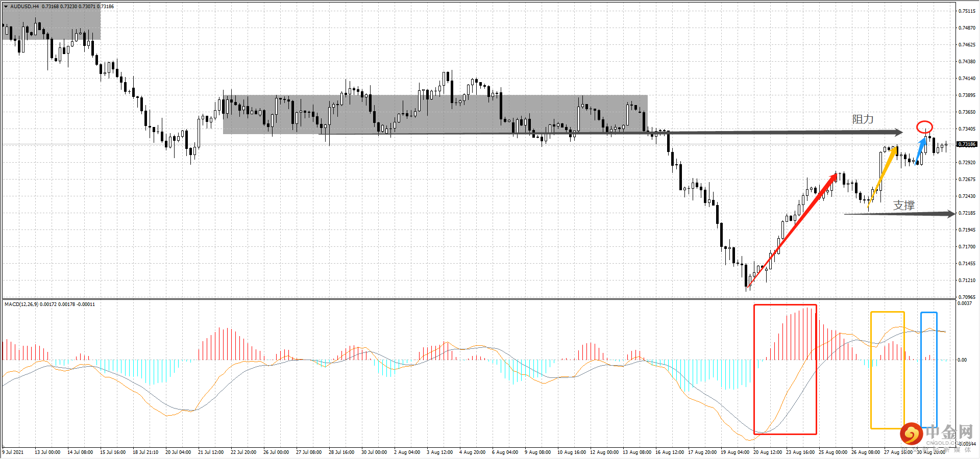
Task: Click the 2 Aug 04:00 time label
Action: (407, 452)
